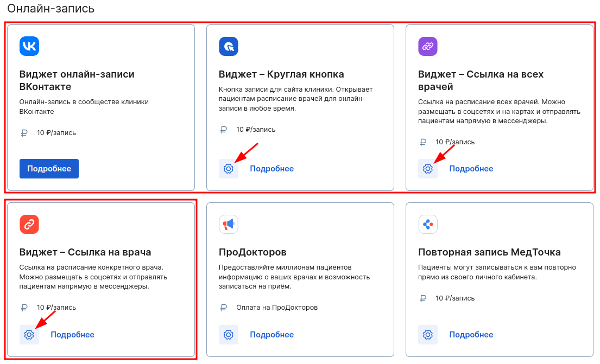Open settings gear for Повторная запись МедТочка
The height and width of the screenshot is (364, 600).
point(428,335)
